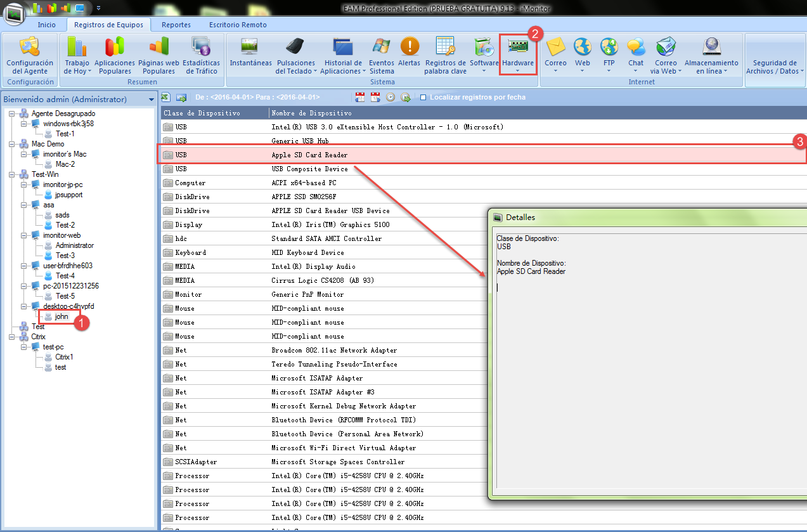The height and width of the screenshot is (532, 807).
Task: Click the export to HTML icon
Action: (x=181, y=97)
